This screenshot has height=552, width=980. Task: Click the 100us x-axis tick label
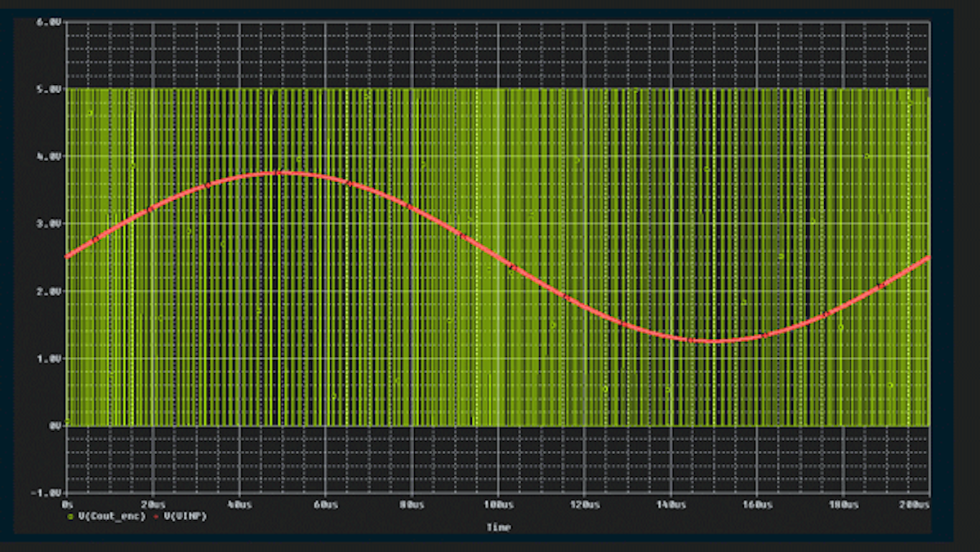(498, 505)
